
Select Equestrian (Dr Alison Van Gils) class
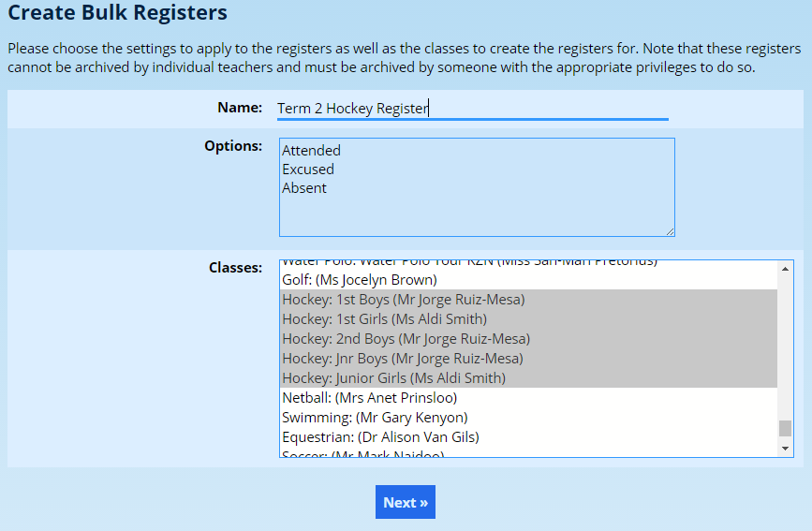[380, 437]
